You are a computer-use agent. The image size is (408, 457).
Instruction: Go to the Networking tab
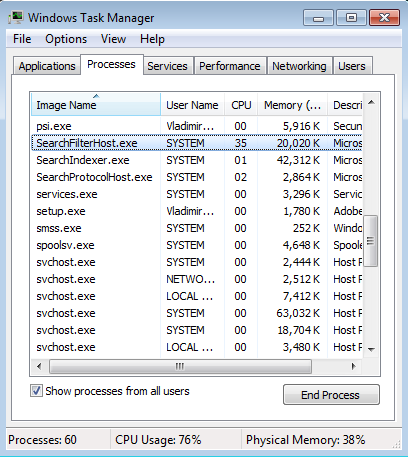tap(299, 66)
